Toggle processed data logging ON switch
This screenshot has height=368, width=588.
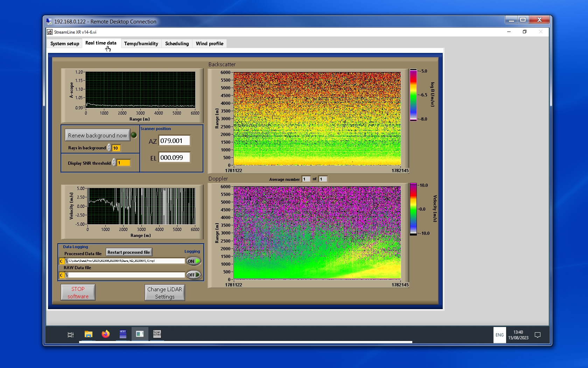coord(194,261)
